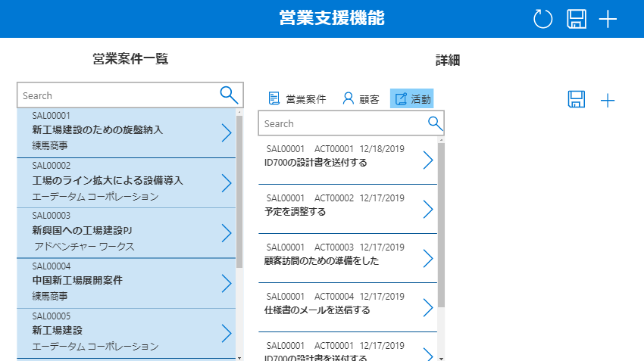The height and width of the screenshot is (361, 644).
Task: Click 仕様書のメールを送信する activity text
Action: [x=317, y=310]
